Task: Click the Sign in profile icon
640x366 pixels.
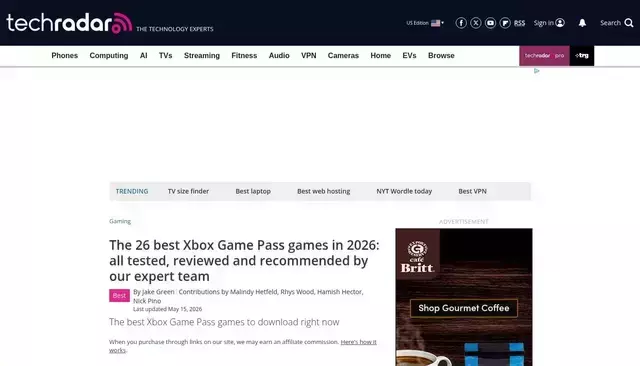Action: tap(560, 23)
